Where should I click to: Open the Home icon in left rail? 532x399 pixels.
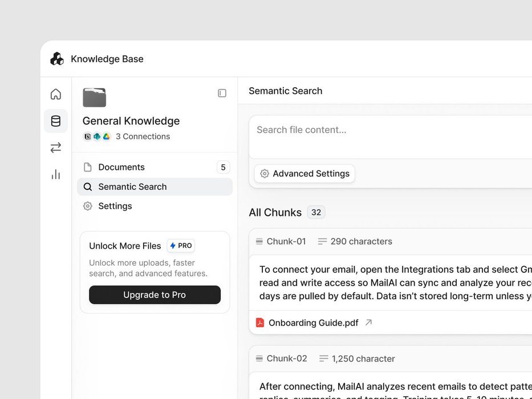56,94
